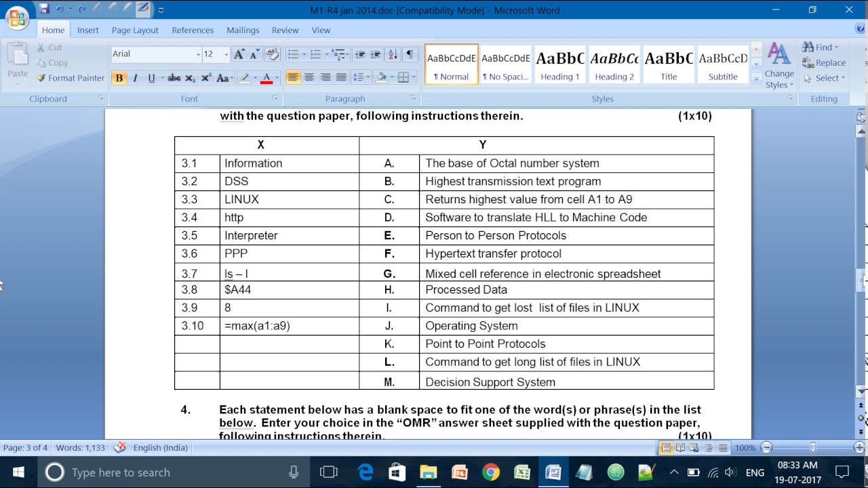The width and height of the screenshot is (868, 488).
Task: Apply superscript formatting
Action: pos(205,78)
